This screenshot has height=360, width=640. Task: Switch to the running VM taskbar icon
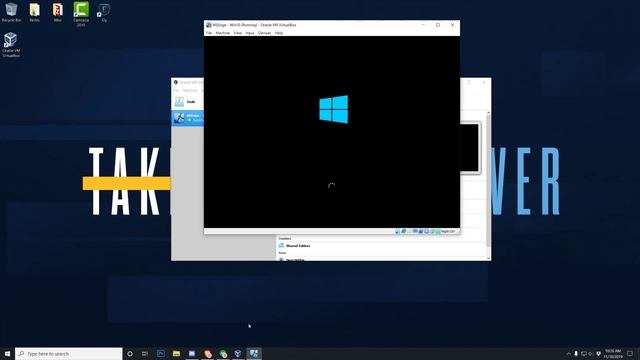coord(254,353)
